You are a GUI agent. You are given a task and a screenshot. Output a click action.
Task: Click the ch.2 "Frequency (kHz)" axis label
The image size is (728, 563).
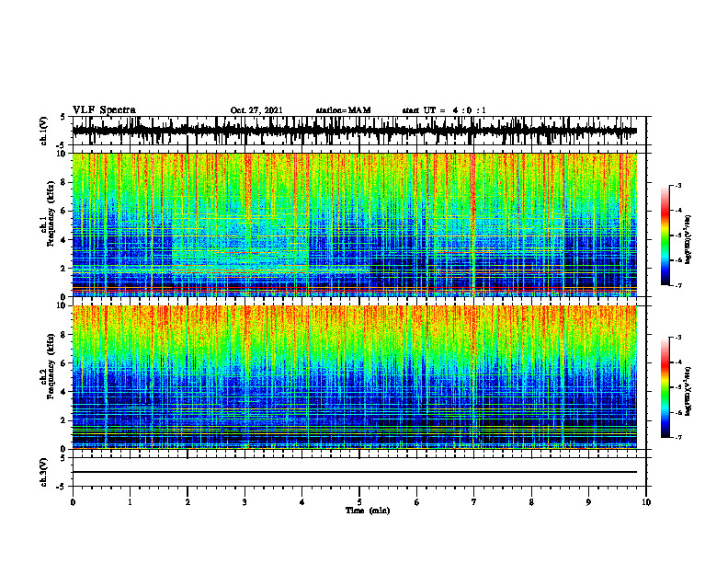(x=51, y=366)
